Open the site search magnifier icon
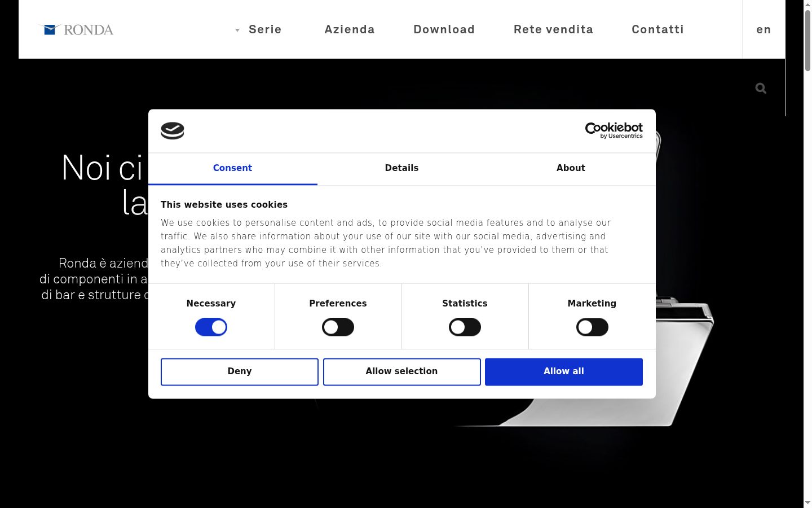The image size is (812, 508). [x=761, y=88]
